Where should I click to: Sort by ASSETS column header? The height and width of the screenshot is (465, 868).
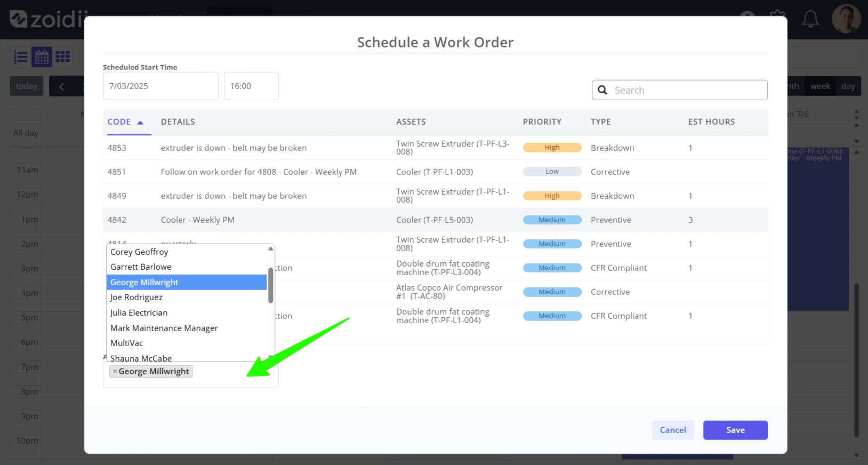tap(411, 122)
